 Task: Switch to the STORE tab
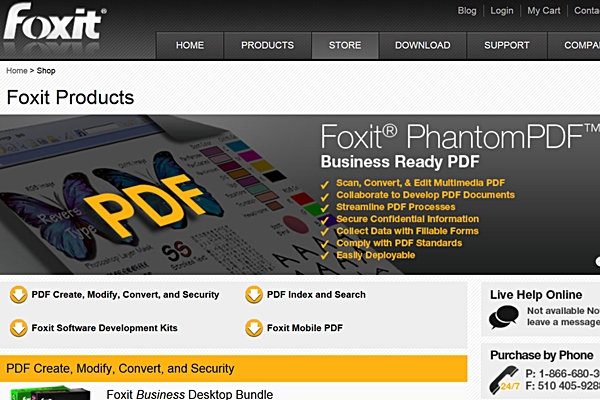(345, 45)
